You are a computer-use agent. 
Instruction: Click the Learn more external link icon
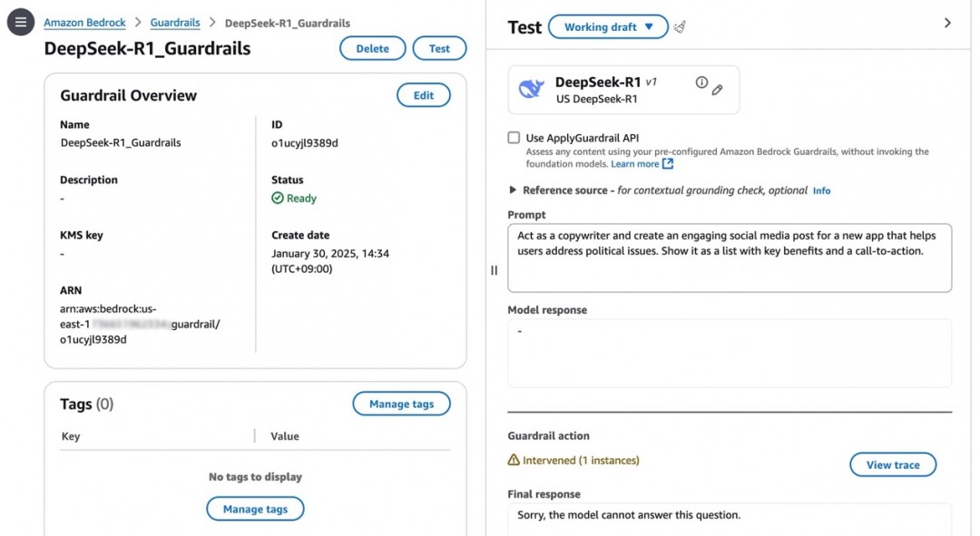pos(668,163)
